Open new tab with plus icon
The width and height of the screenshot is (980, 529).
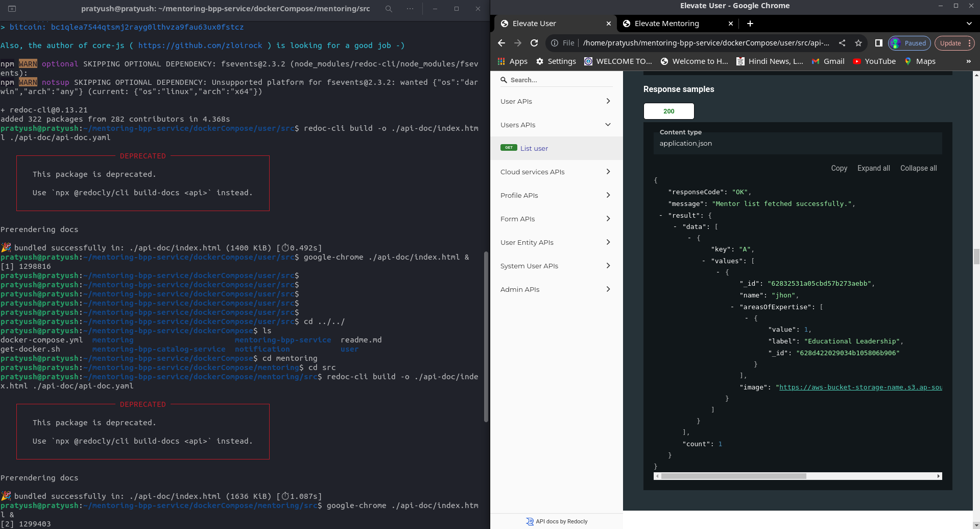click(x=750, y=24)
